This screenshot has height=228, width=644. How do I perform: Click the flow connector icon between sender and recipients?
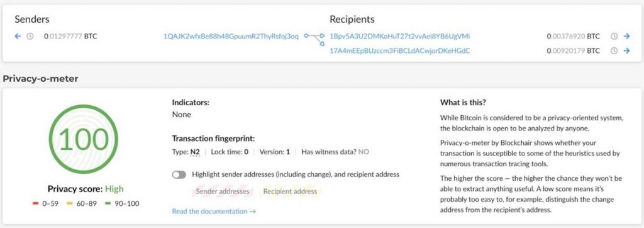tap(314, 39)
